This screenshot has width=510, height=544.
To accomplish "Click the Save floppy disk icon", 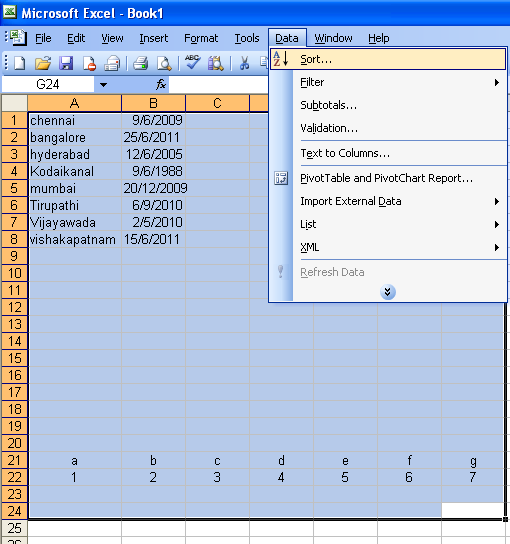I will point(66,63).
